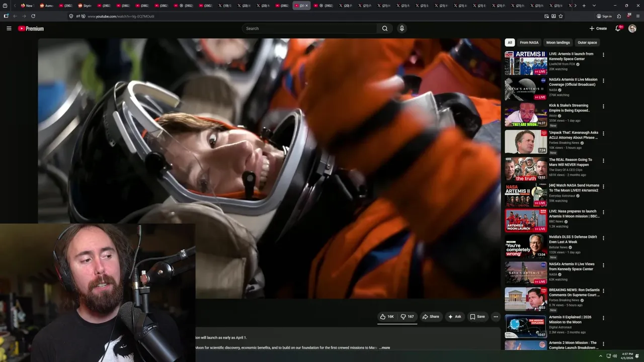Open Windows notification center
Screen dimensions: 644x362
click(x=637, y=356)
